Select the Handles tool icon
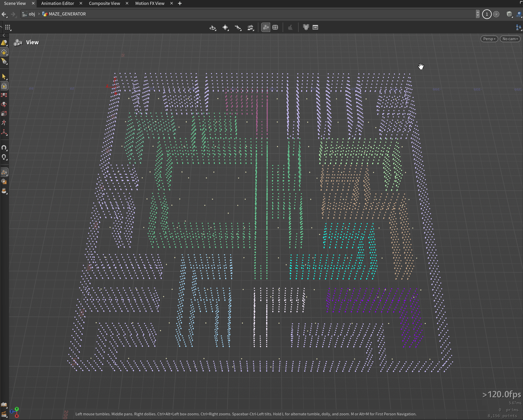The image size is (523, 420). 4,132
